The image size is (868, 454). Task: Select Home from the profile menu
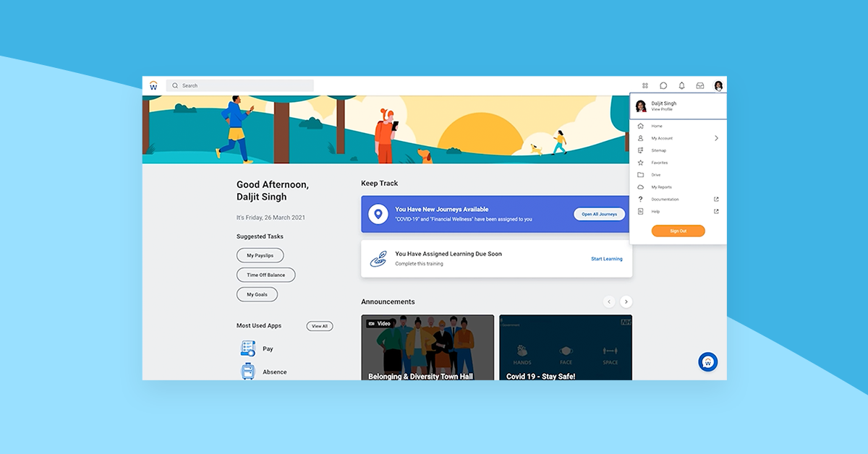click(656, 125)
